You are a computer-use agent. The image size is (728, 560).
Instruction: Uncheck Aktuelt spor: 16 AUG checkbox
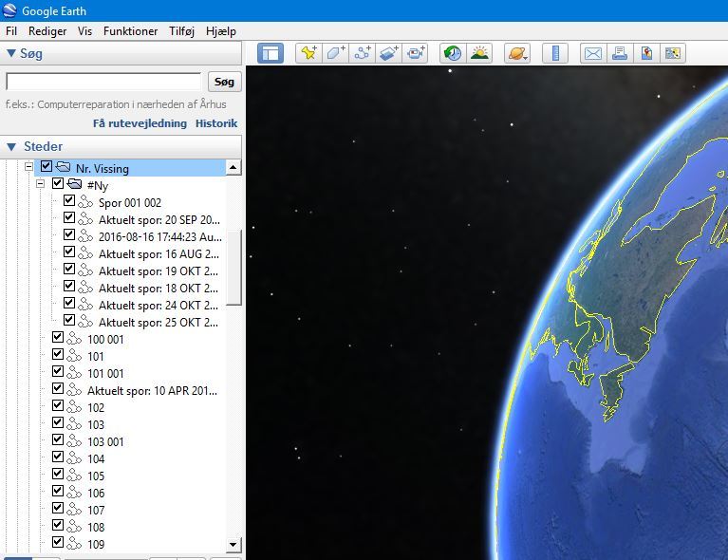[69, 252]
